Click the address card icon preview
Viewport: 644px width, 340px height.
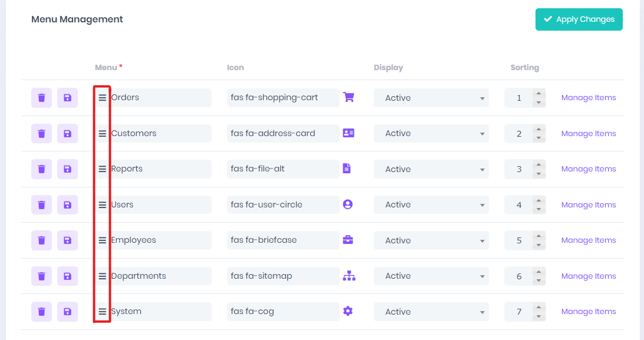pos(349,133)
